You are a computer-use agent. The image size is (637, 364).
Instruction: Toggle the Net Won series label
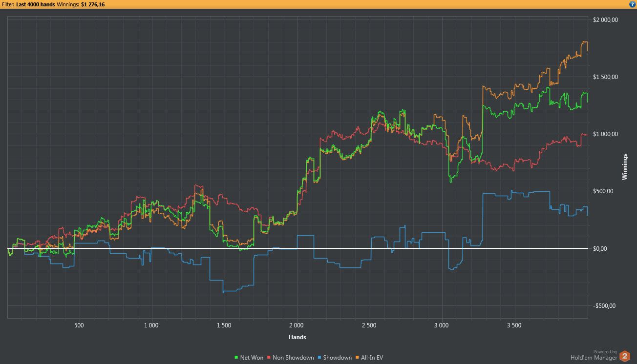click(x=252, y=358)
